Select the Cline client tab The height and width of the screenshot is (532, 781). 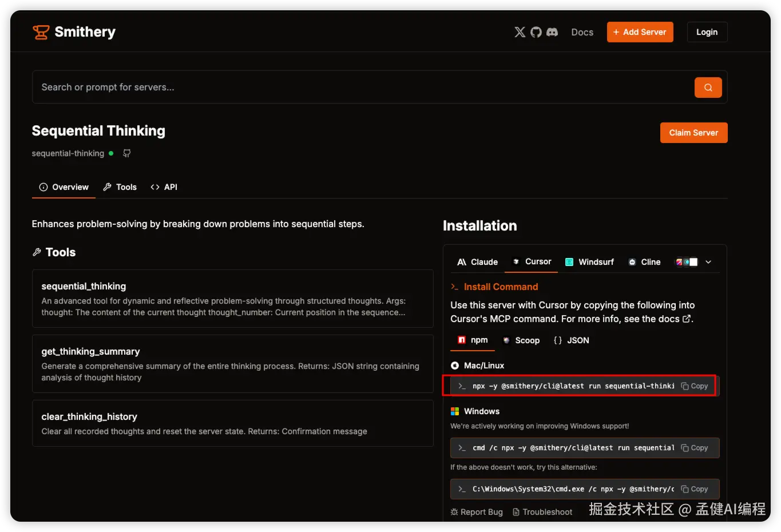(644, 262)
